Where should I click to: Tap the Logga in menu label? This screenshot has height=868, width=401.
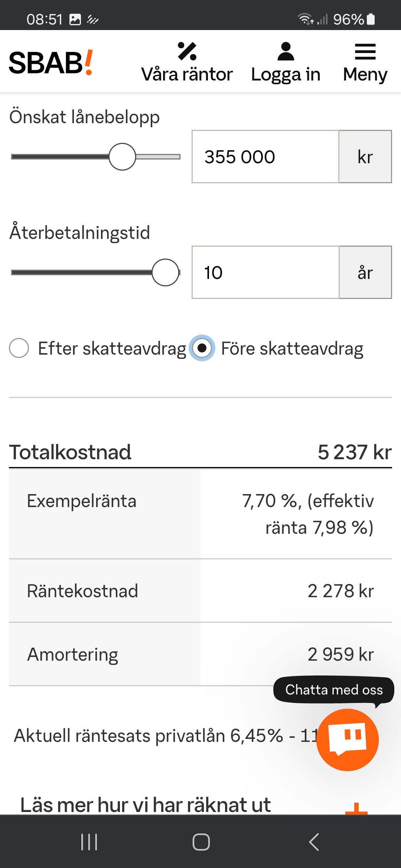(x=286, y=75)
